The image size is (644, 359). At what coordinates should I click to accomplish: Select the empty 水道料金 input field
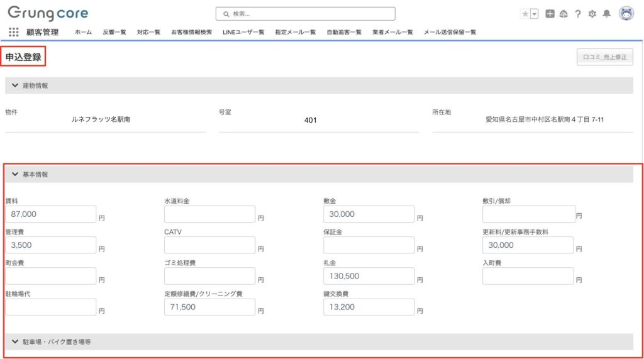click(209, 214)
